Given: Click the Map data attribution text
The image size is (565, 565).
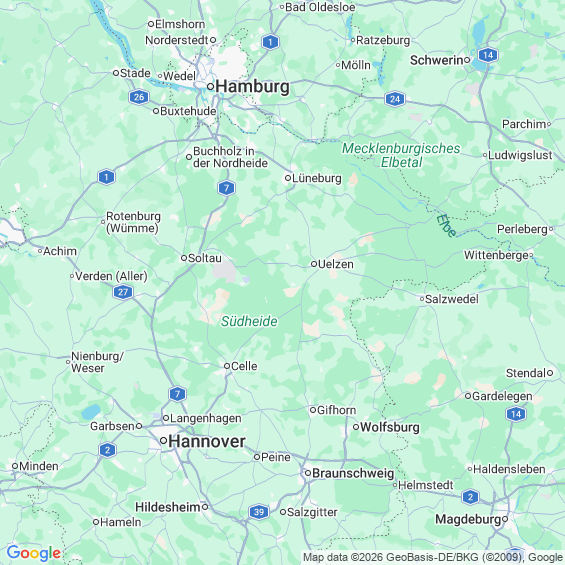Looking at the screenshot, I should coord(433,557).
